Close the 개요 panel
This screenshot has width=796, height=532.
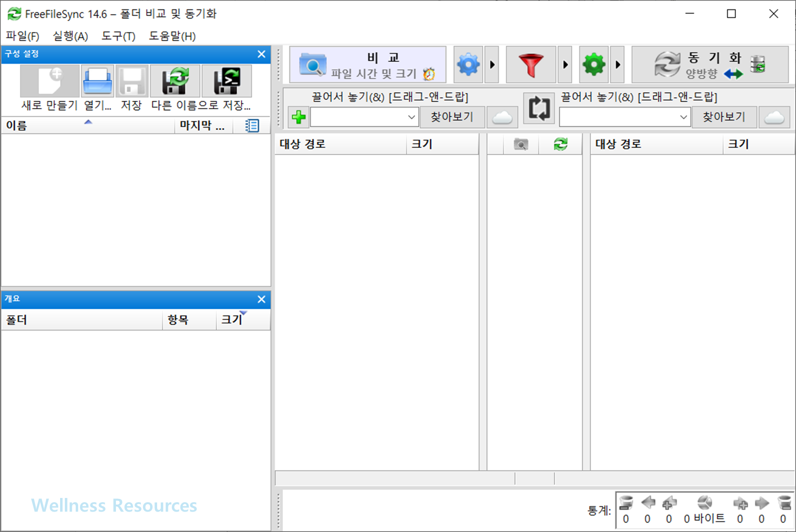(261, 299)
